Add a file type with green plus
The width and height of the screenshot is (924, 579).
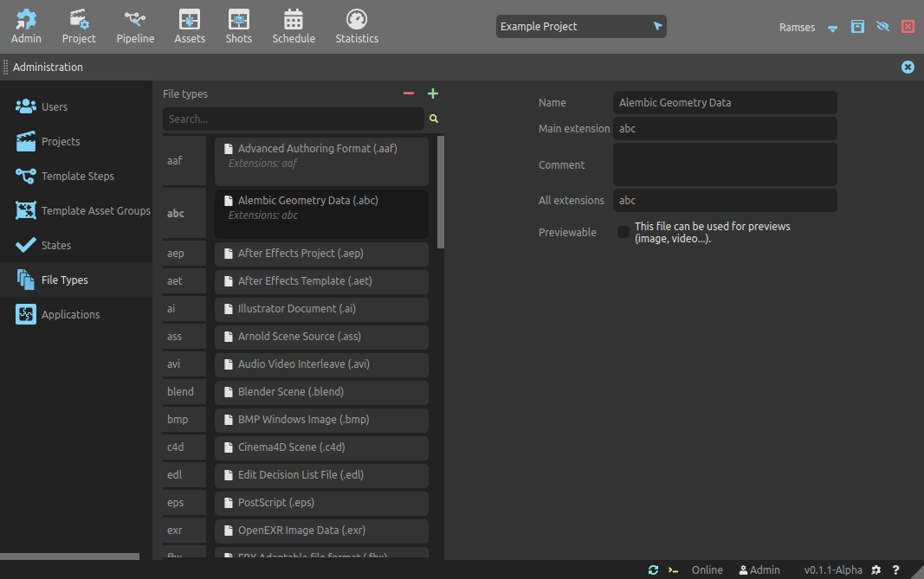(x=432, y=93)
